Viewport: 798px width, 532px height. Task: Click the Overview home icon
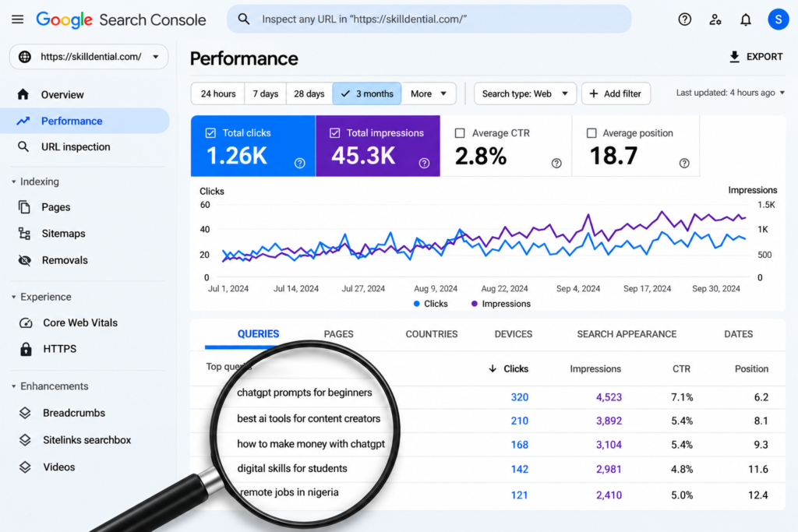(23, 94)
